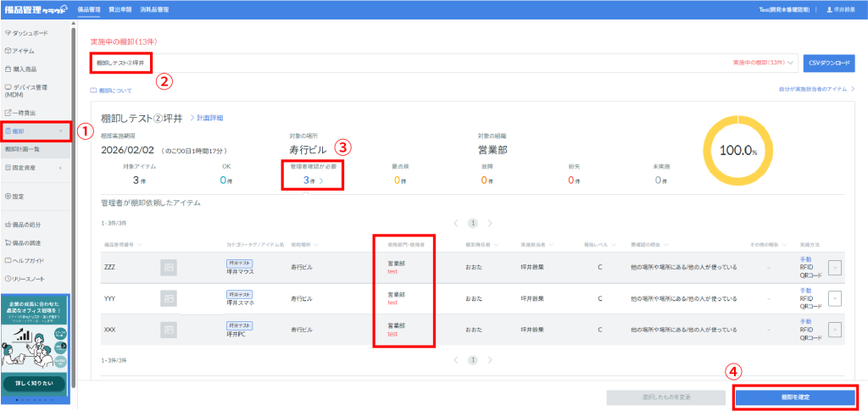Open ヘルプガイド in the sidebar
The height and width of the screenshot is (411, 868).
pyautogui.click(x=29, y=260)
